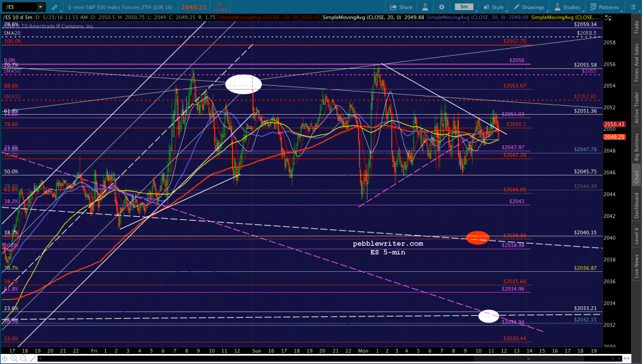Select the line drawing tool icon
This screenshot has height=364, width=642.
pos(33,359)
